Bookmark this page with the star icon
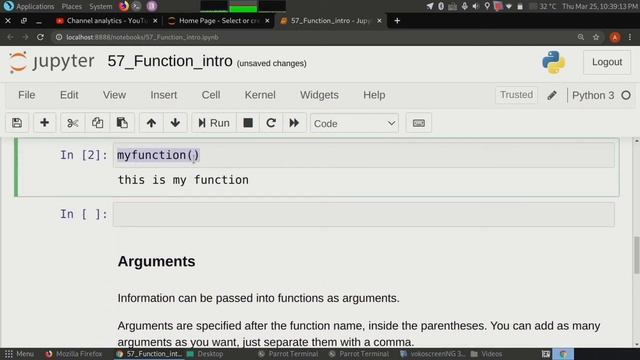 click(x=596, y=37)
